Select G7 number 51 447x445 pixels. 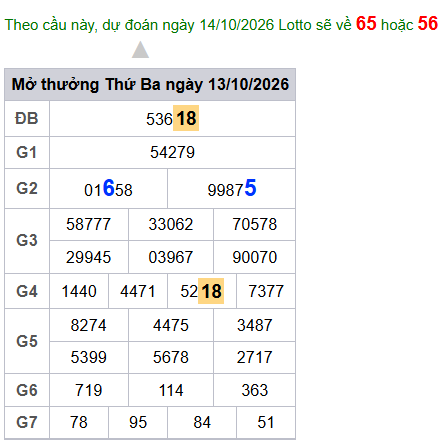tap(266, 422)
